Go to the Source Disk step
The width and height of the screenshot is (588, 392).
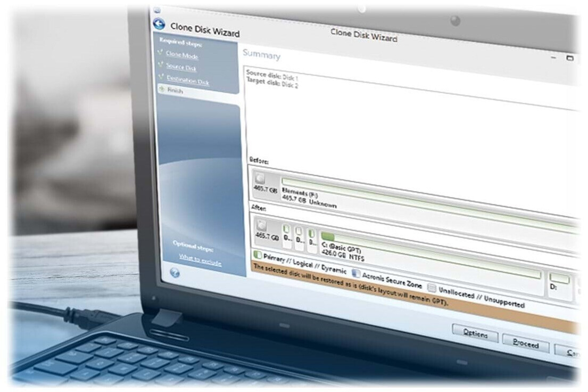point(181,67)
